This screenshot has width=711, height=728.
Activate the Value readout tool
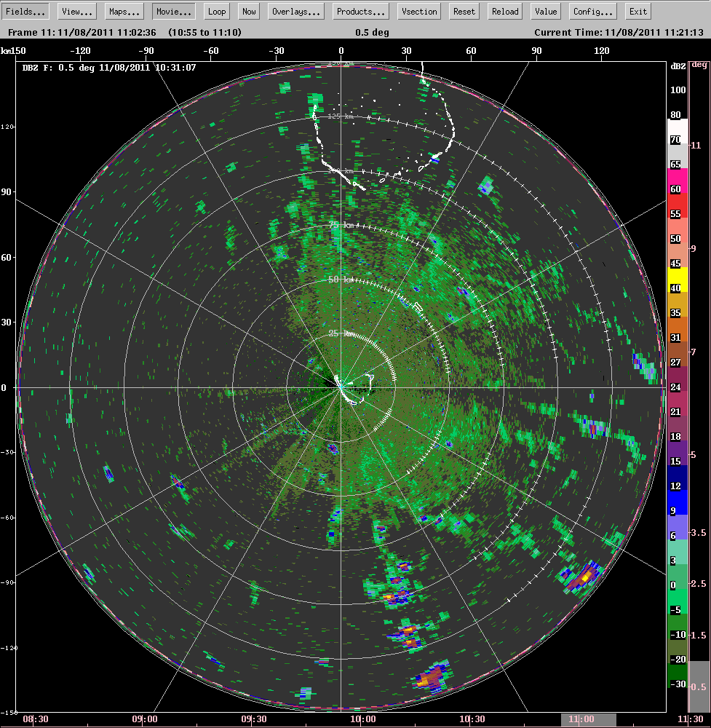click(x=545, y=12)
